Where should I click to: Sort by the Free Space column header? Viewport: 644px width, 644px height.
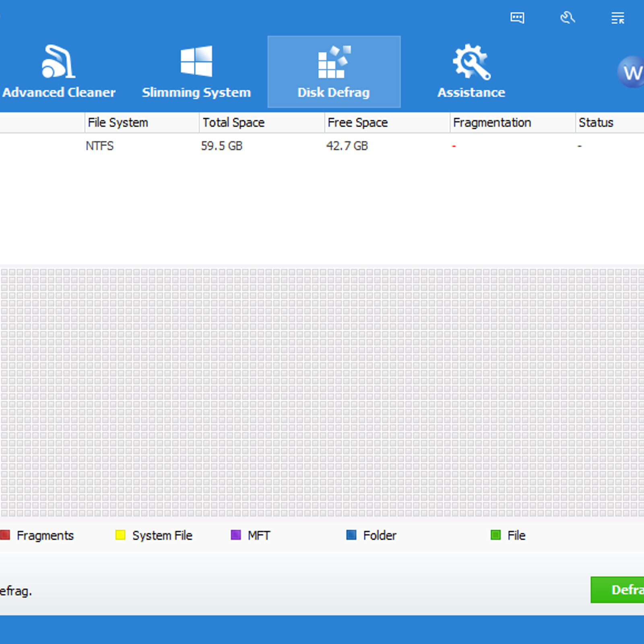click(387, 122)
